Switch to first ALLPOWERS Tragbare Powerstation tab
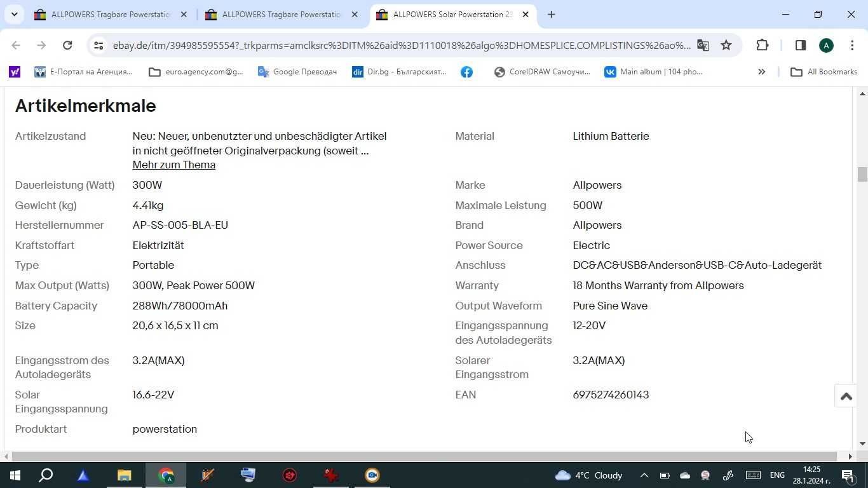868x488 pixels. click(x=111, y=15)
